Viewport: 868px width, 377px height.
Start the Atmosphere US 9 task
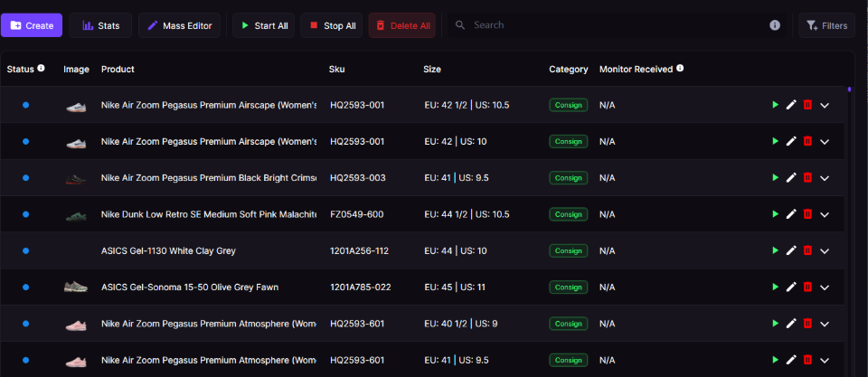(775, 324)
